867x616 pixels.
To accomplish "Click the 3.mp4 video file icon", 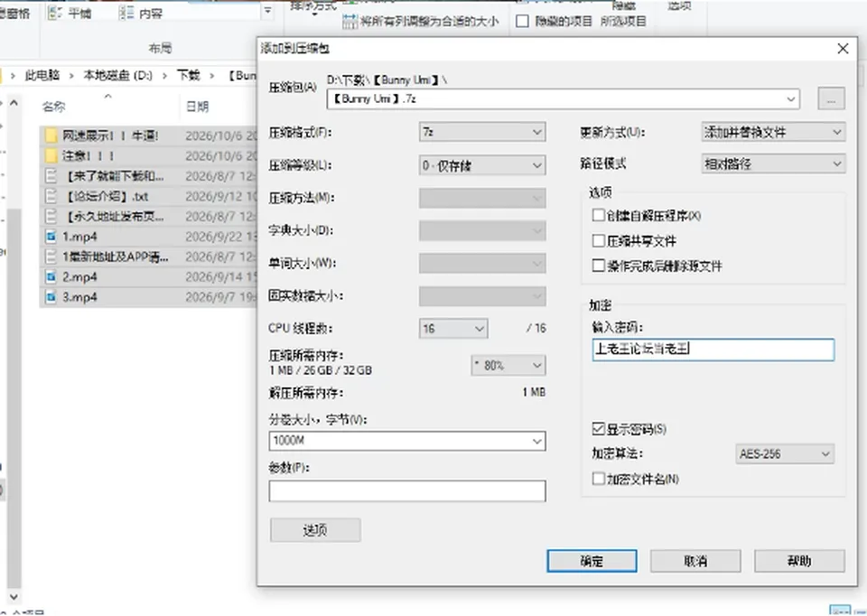I will (51, 297).
